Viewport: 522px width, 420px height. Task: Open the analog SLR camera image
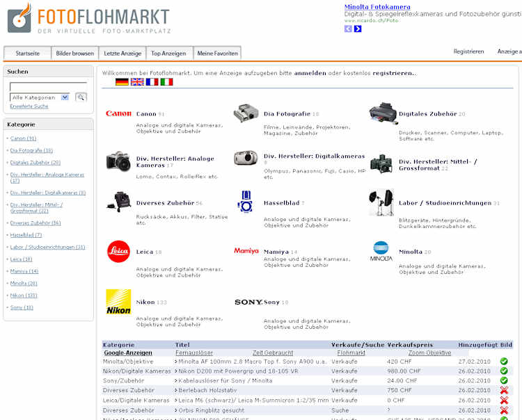coord(118,161)
